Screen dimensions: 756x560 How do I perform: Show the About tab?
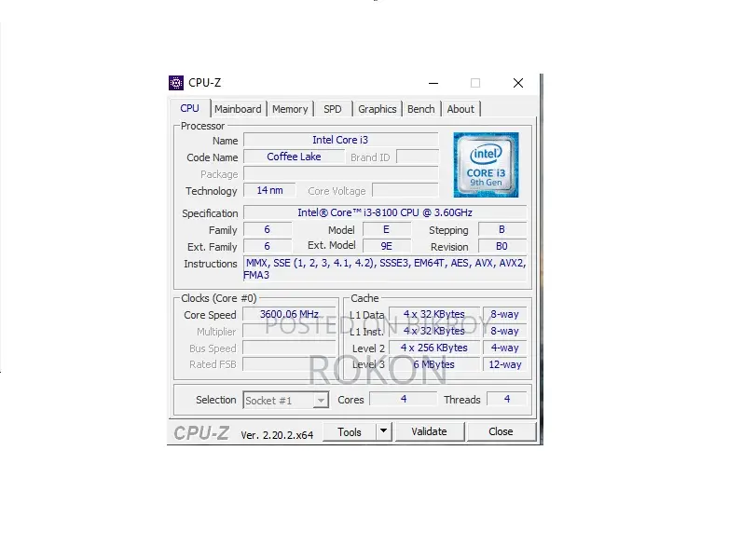(x=460, y=109)
